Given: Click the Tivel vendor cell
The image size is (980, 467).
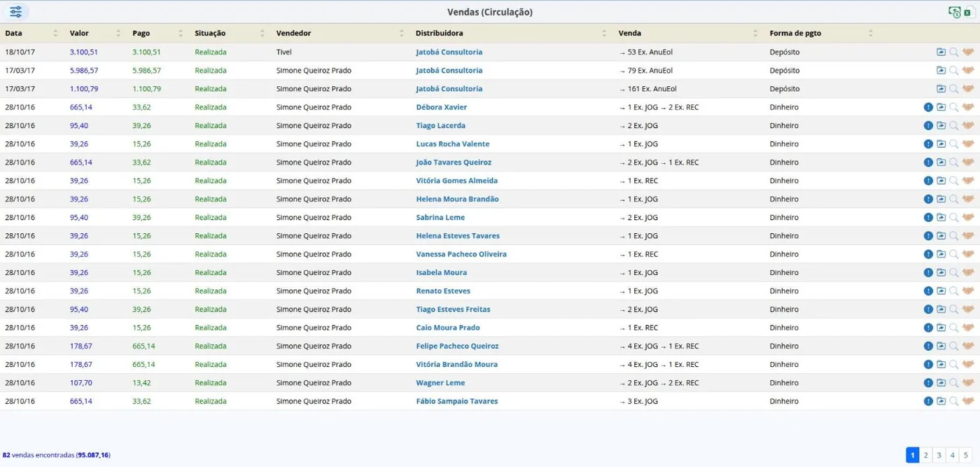Looking at the screenshot, I should 284,52.
